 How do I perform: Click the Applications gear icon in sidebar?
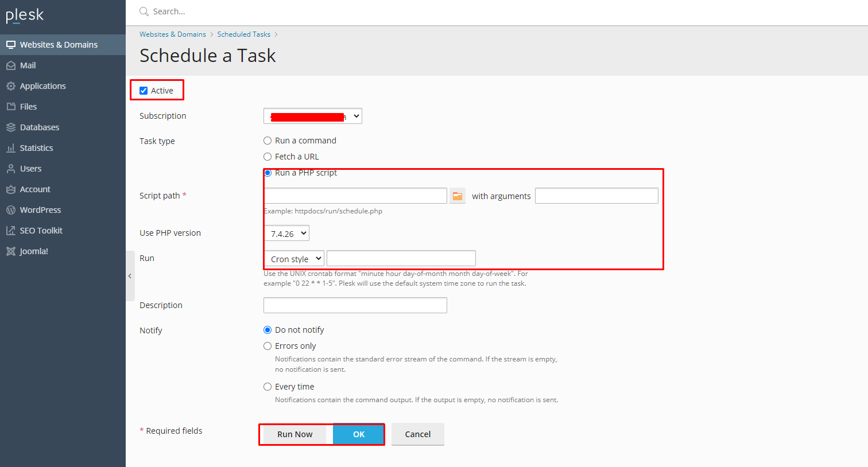[x=10, y=86]
